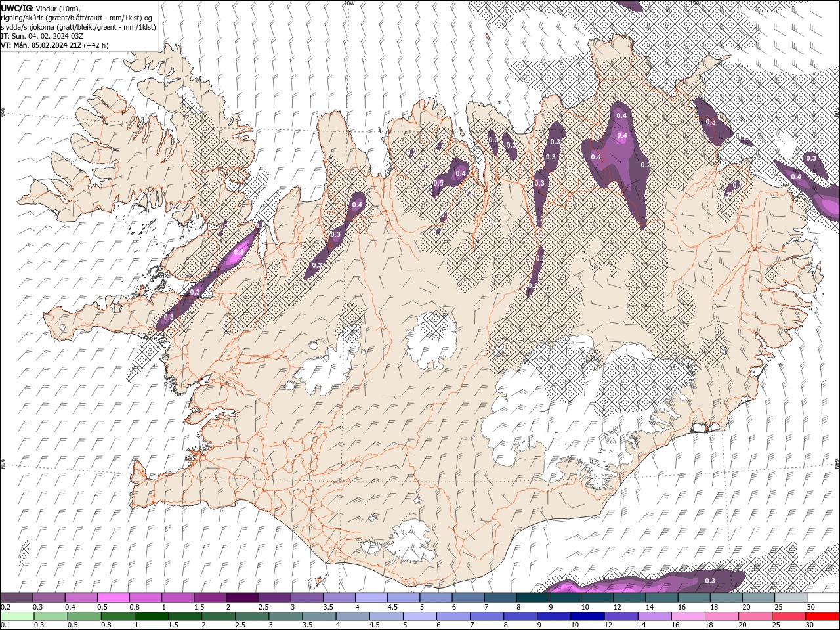Viewport: 840px width, 630px height.
Task: Click the 1–1.5 swatch in upper legend row
Action: click(x=178, y=598)
